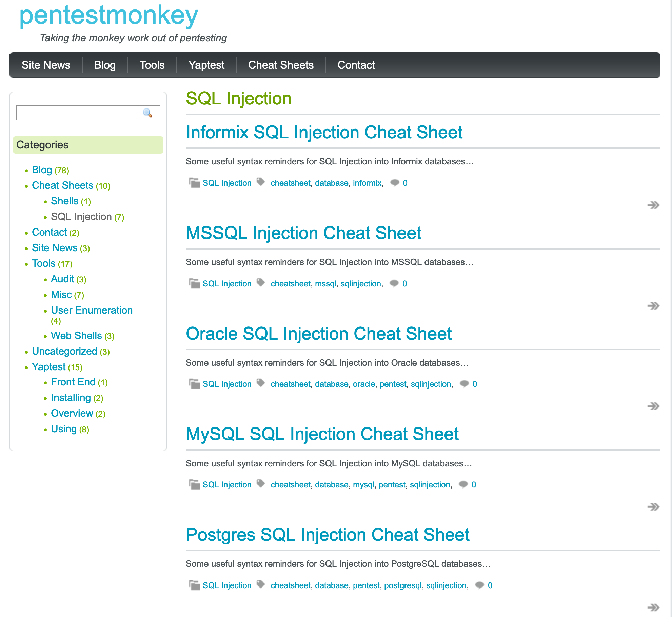Click sqlinjection tag on Postgres post

[x=446, y=585]
